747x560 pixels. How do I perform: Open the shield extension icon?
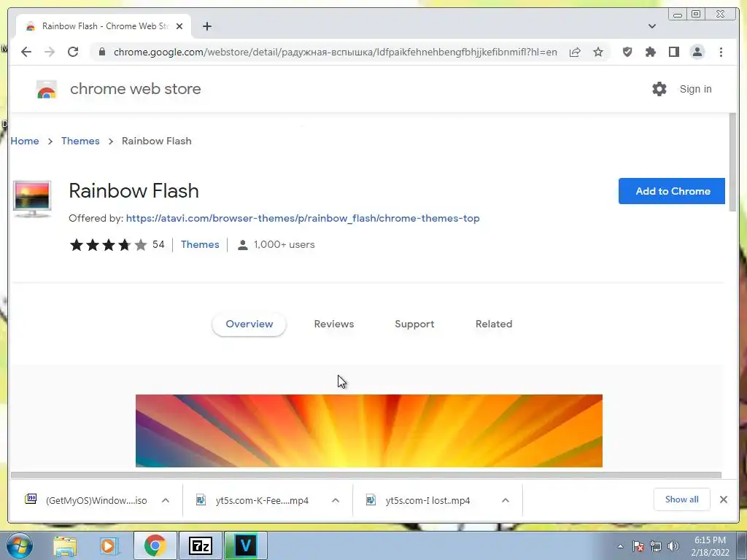point(627,52)
